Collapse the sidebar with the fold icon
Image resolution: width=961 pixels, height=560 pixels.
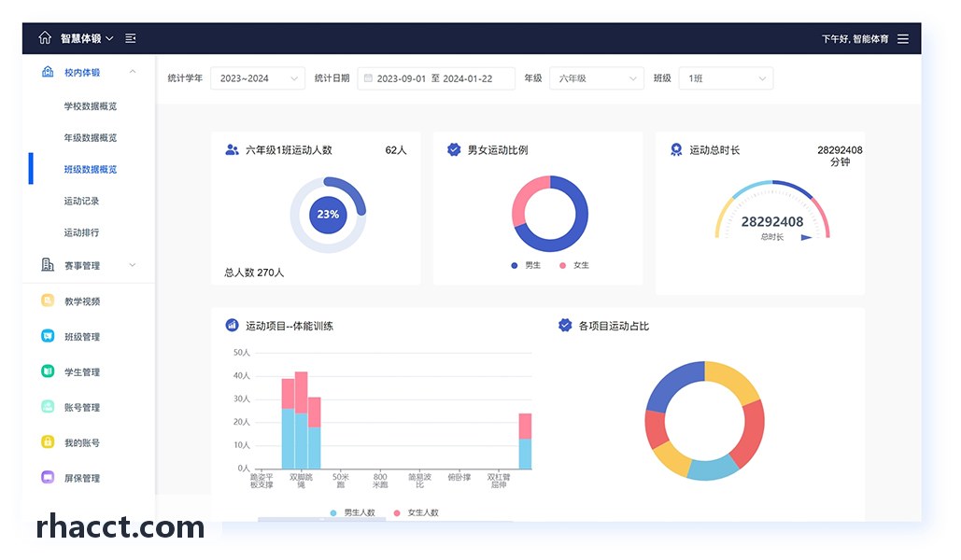point(131,38)
